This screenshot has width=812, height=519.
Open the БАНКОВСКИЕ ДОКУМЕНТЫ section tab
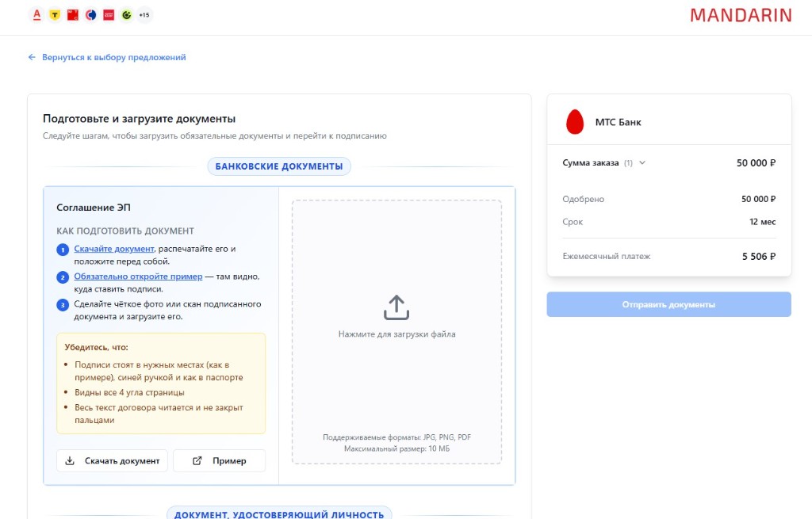click(279, 166)
